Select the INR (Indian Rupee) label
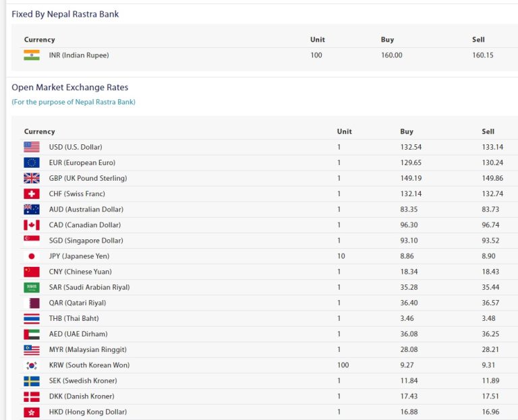Image resolution: width=518 pixels, height=420 pixels. pyautogui.click(x=78, y=55)
